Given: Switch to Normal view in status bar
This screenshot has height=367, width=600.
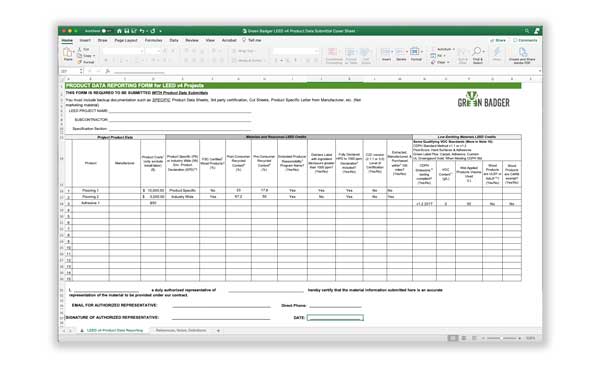Looking at the screenshot, I should point(453,338).
